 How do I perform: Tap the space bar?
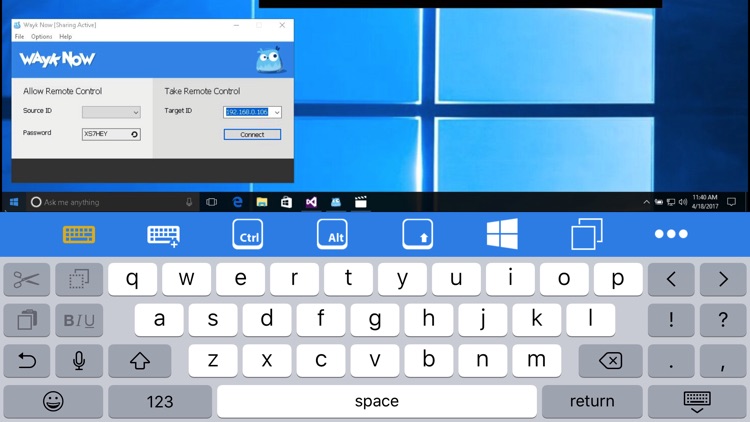pyautogui.click(x=377, y=401)
